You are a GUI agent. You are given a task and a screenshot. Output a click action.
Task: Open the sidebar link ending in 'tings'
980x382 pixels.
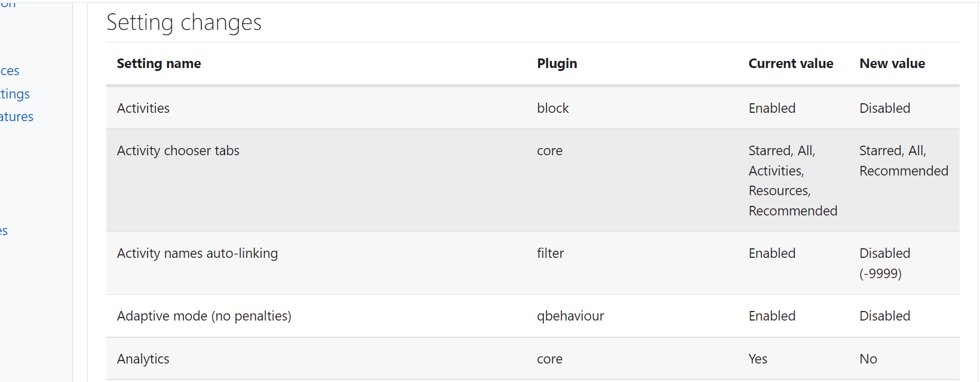pyautogui.click(x=15, y=94)
